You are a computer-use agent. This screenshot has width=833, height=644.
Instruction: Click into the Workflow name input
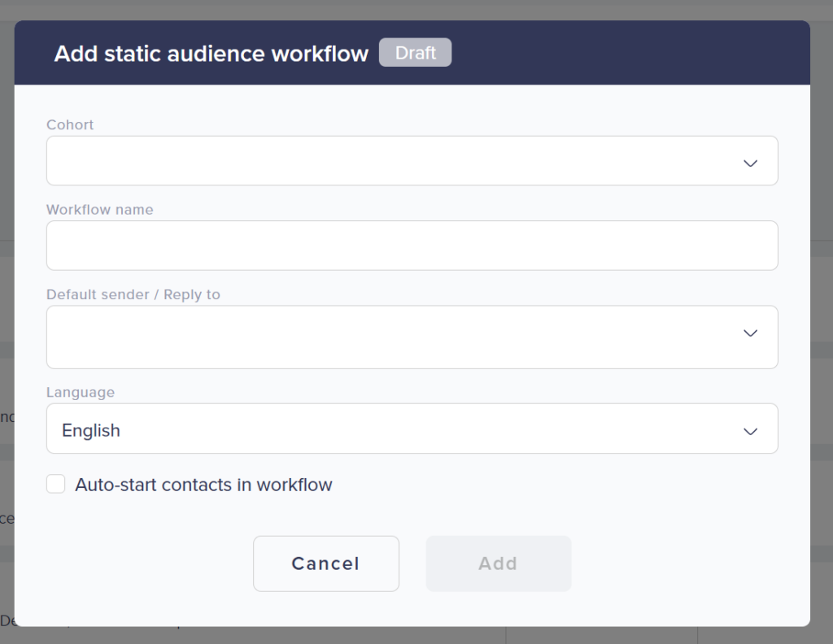click(412, 246)
